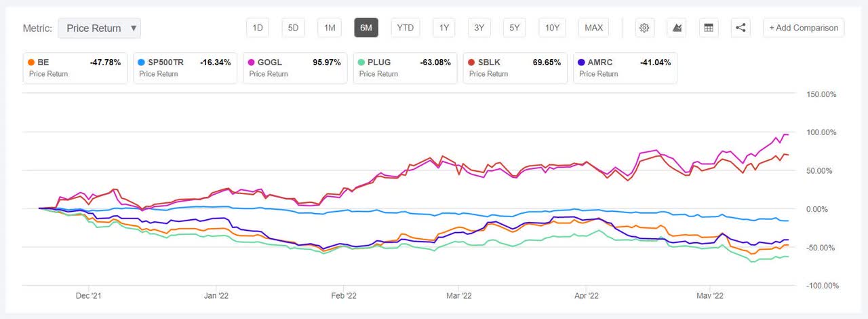Click the mountain chart type icon

676,28
